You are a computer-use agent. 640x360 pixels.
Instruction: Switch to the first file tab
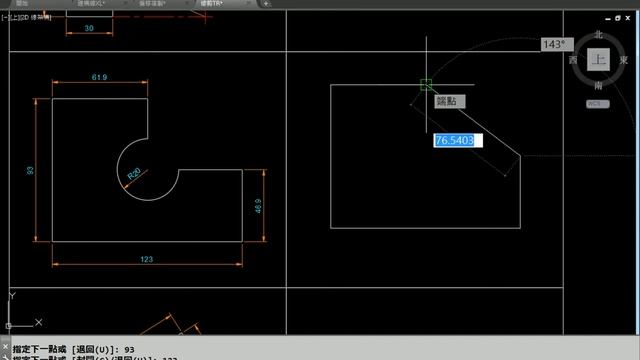point(22,3)
